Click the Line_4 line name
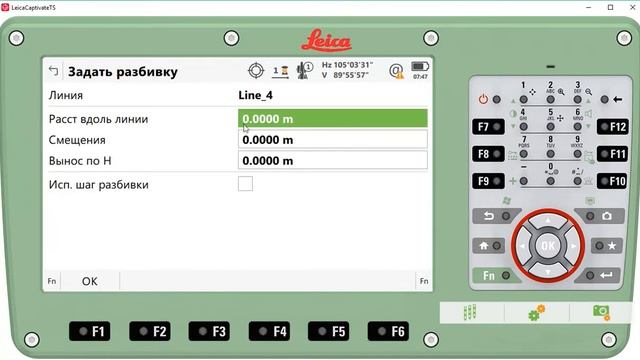 256,96
